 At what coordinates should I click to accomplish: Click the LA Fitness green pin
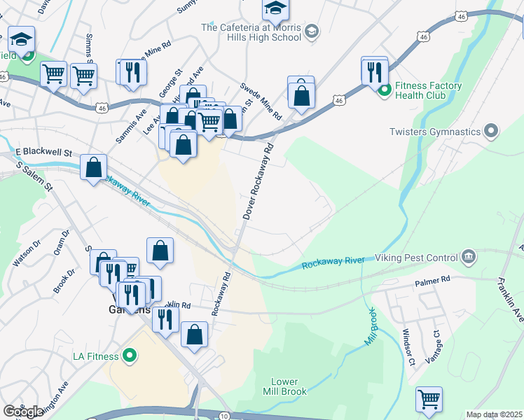(128, 356)
